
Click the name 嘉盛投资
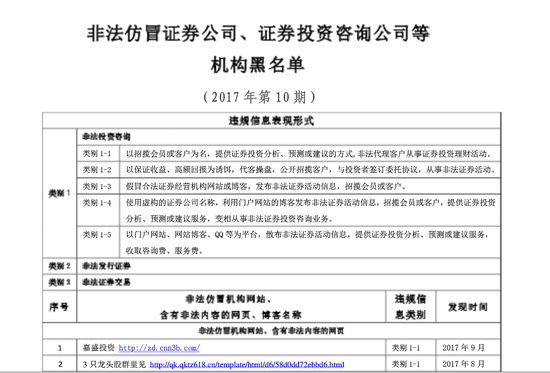(99, 348)
